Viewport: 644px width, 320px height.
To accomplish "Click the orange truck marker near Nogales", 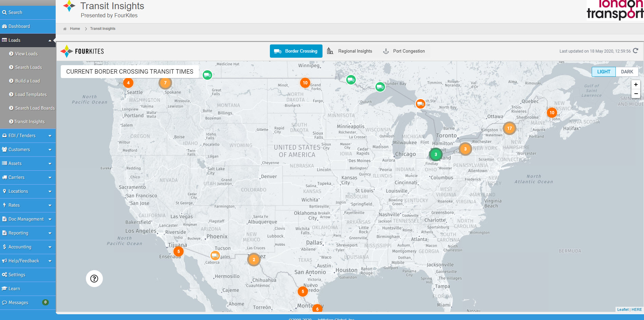I will pos(215,255).
